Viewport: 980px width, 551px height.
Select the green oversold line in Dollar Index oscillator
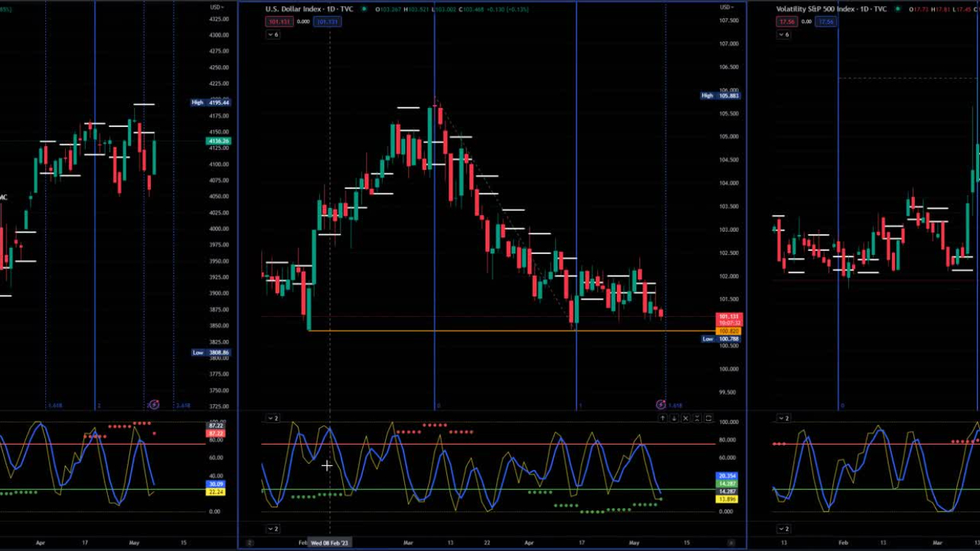pyautogui.click(x=488, y=490)
